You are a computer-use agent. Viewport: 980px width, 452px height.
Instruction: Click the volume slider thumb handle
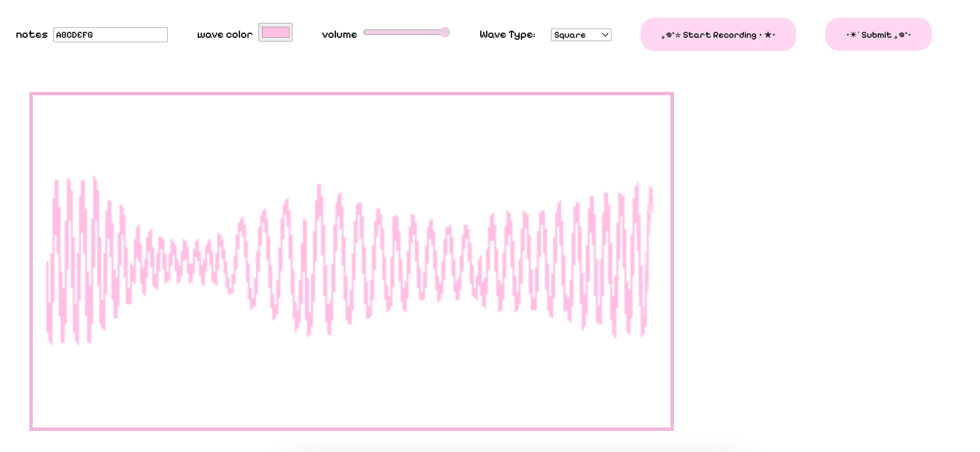coord(445,32)
